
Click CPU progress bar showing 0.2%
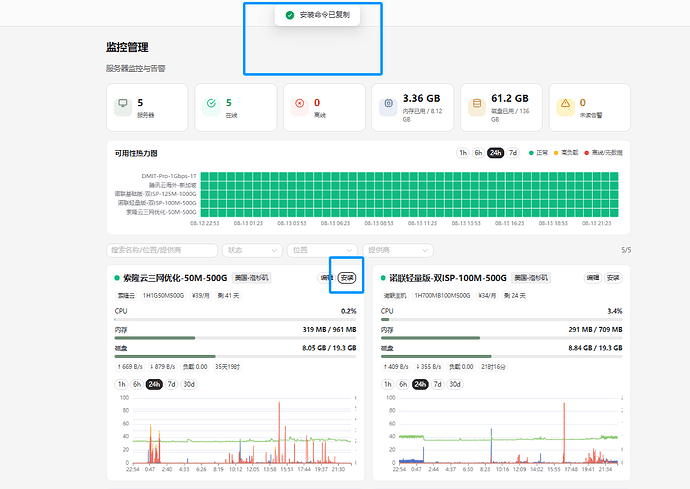tap(235, 319)
